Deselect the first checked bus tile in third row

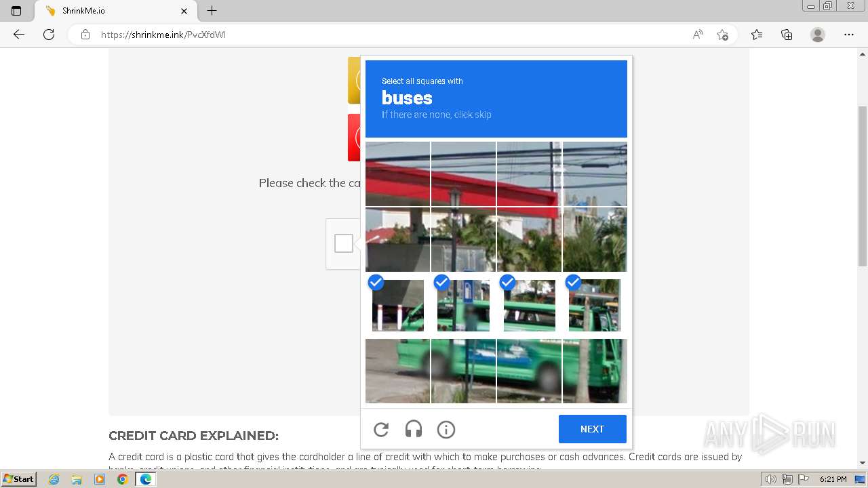(398, 306)
